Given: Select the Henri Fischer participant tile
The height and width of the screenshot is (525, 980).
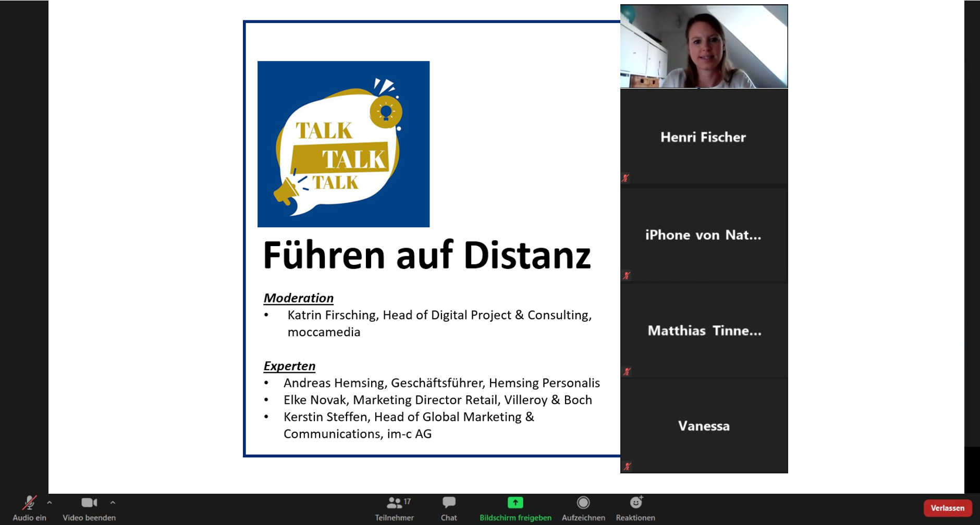Looking at the screenshot, I should [704, 137].
